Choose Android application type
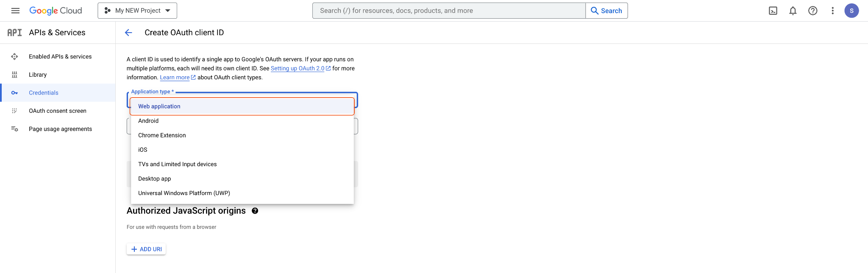Screen dimensions: 868x273 click(x=148, y=121)
